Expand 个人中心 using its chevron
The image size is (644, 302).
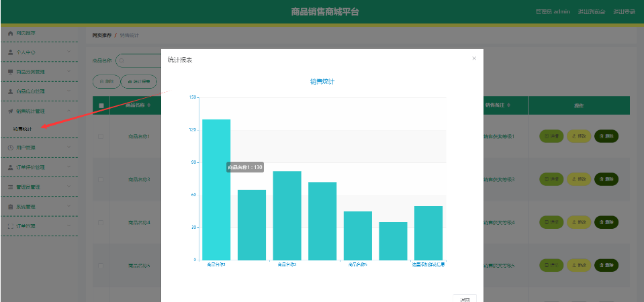click(69, 52)
